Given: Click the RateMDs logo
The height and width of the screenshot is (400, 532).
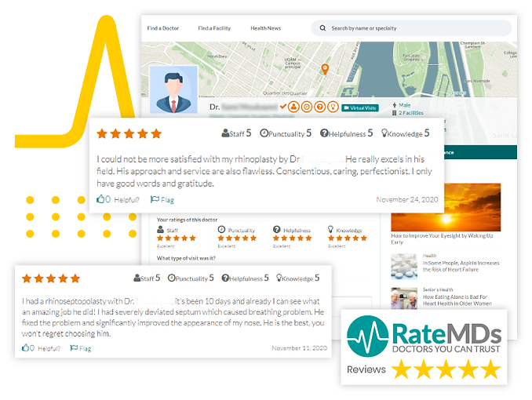Looking at the screenshot, I should tap(424, 336).
